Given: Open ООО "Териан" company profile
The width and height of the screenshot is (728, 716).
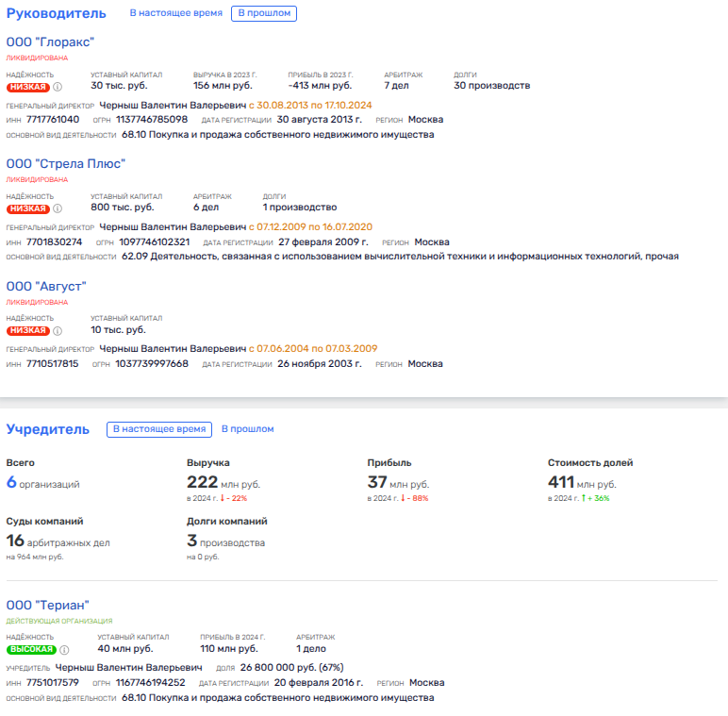Looking at the screenshot, I should (x=47, y=605).
